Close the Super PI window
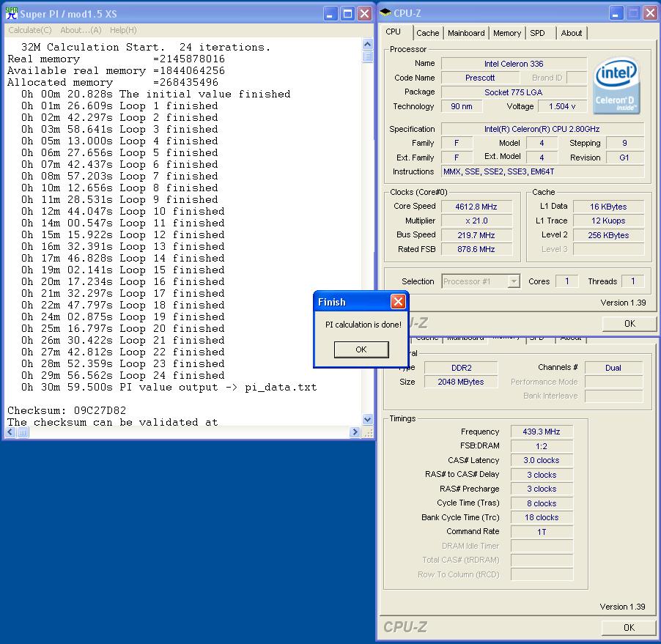Viewport: 661px width, 644px height. click(364, 14)
